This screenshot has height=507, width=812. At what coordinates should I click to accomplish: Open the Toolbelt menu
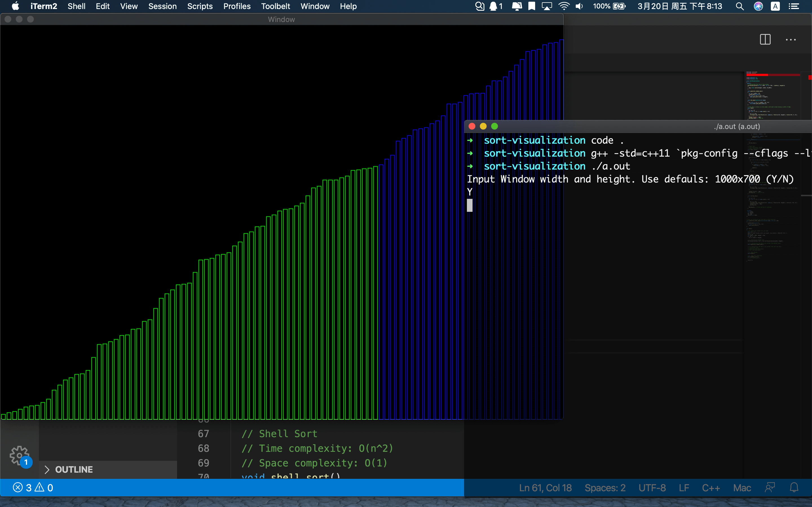[275, 6]
